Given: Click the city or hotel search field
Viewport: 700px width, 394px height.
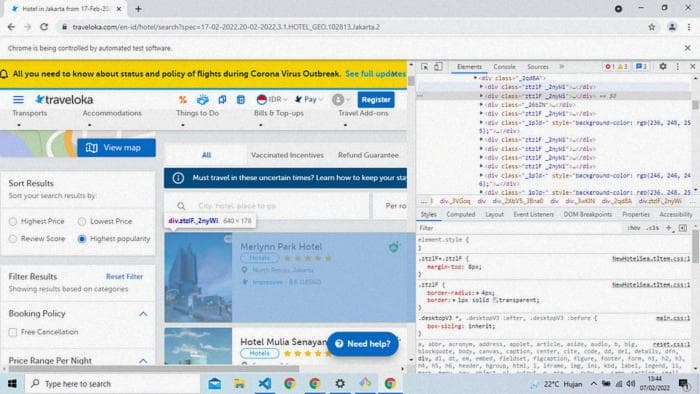Looking at the screenshot, I should 267,206.
